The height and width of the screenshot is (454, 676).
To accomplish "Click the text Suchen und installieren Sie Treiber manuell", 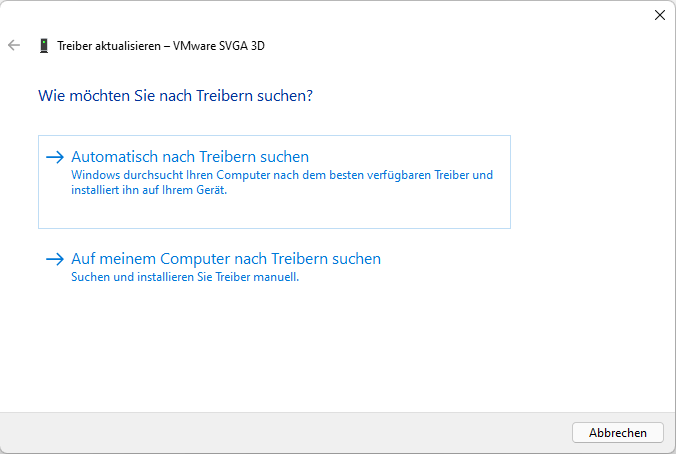I will (185, 277).
